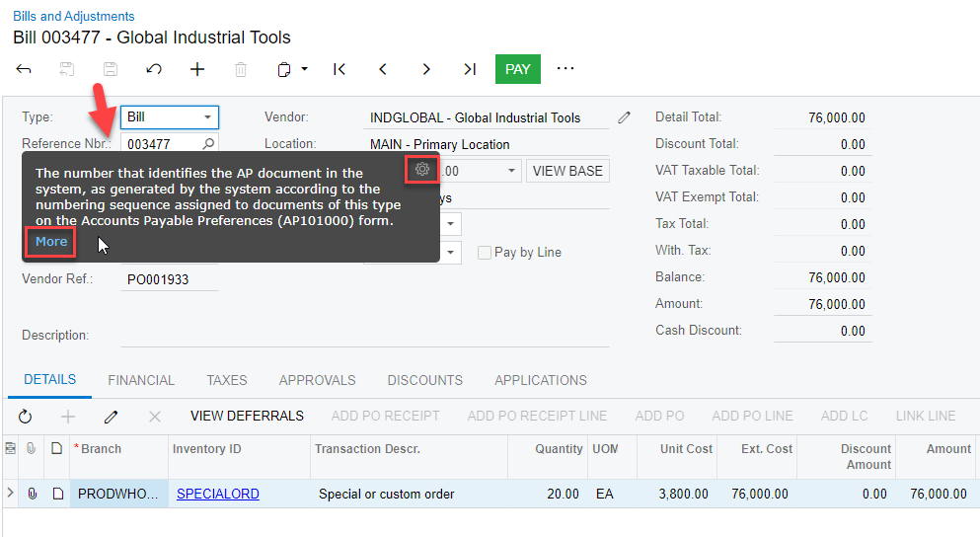Click the Reference Nbr. search magnifier icon

tap(209, 144)
